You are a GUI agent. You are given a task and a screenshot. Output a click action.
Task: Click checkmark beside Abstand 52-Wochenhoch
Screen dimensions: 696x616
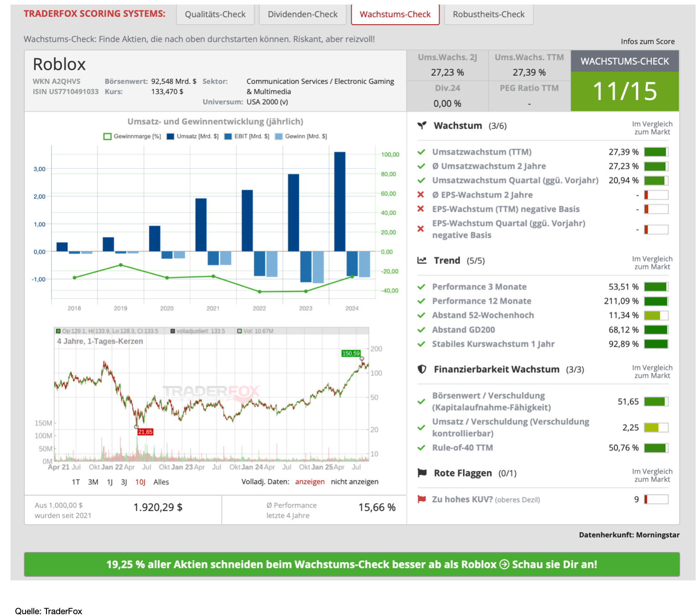pos(421,315)
